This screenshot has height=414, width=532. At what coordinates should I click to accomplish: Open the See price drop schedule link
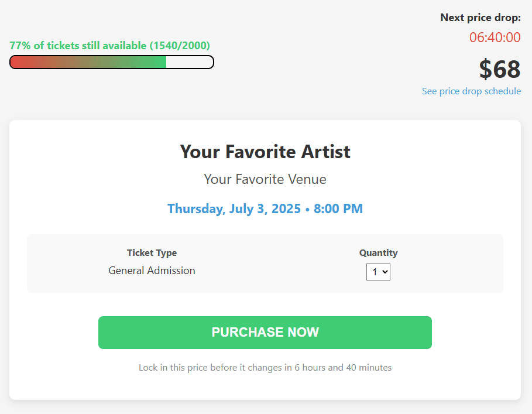(x=471, y=91)
